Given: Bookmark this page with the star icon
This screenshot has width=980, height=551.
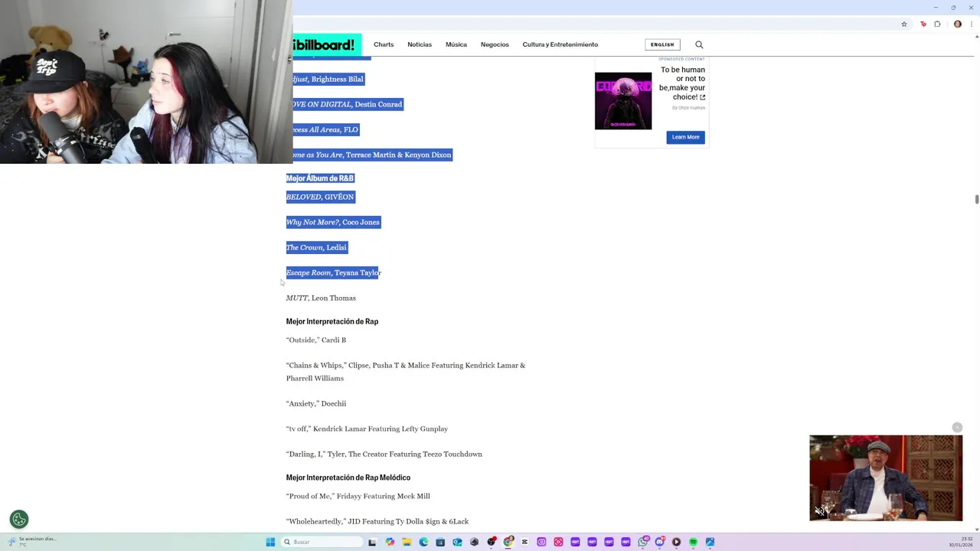Looking at the screenshot, I should 904,24.
